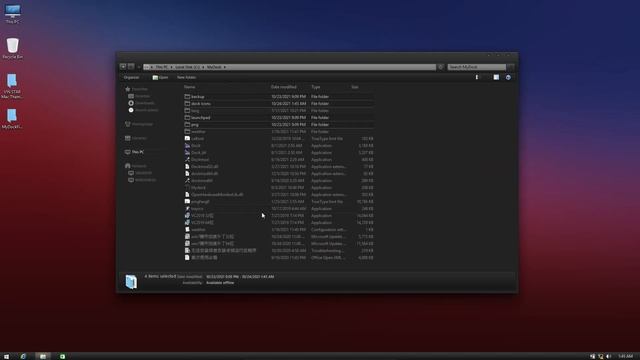Screen dimensions: 640x360
Task: Click the Forward navigation arrow in Explorer
Action: [x=131, y=67]
